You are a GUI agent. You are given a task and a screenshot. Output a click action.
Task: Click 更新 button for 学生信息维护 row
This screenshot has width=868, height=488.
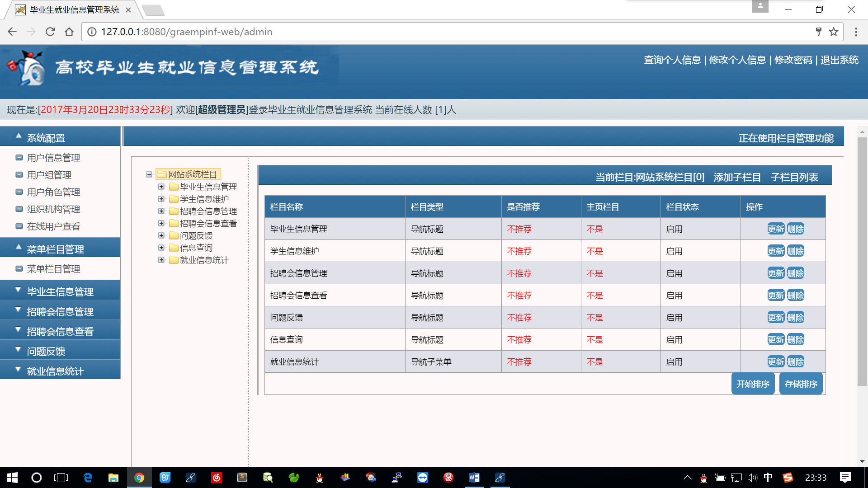coord(776,251)
